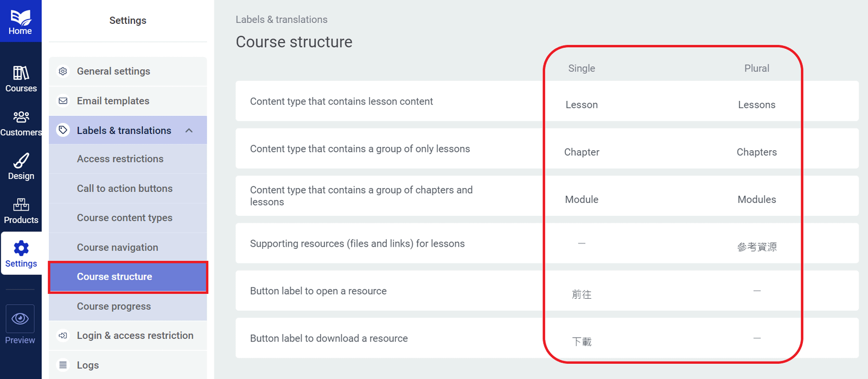Open Preview via the eye icon
Screen dimensions: 868x379
coord(20,318)
